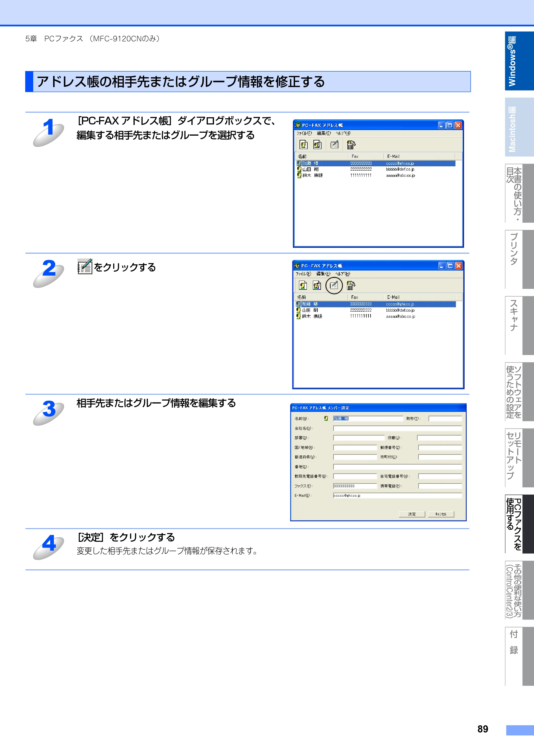Open the Macintosh編 side tab
Screen dimensions: 534x756
click(519, 127)
